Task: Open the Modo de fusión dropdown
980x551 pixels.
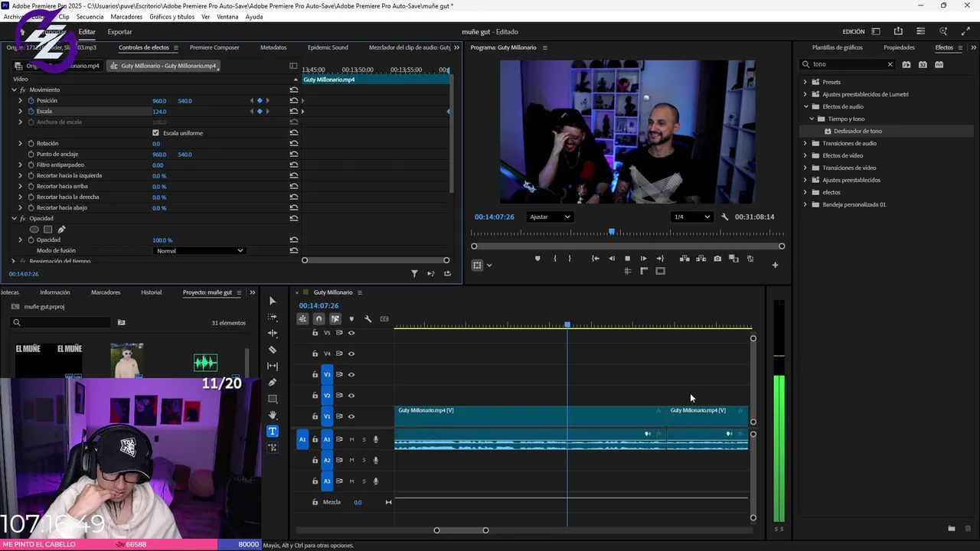Action: (x=199, y=250)
